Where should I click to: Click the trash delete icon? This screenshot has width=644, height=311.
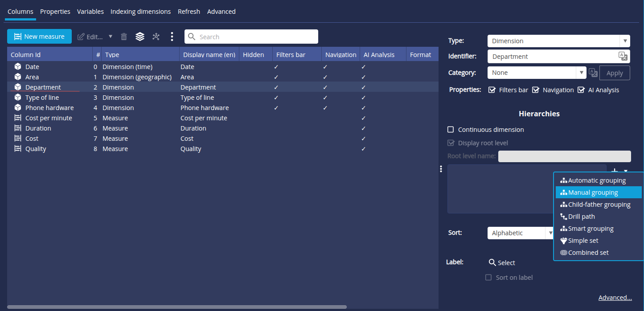[x=124, y=37]
